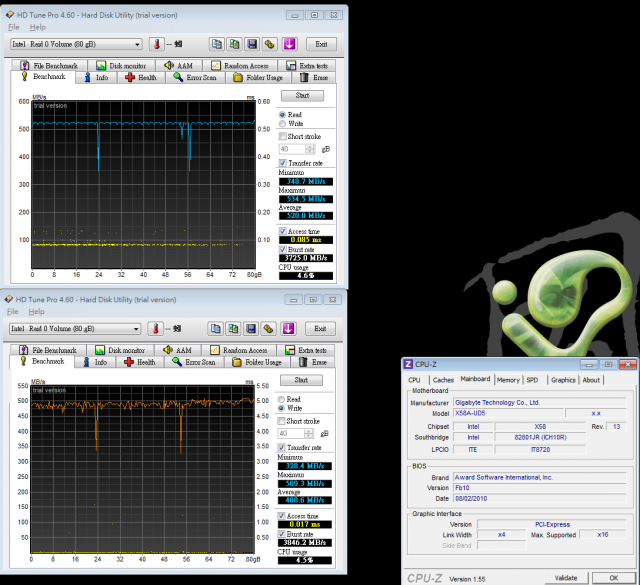The height and width of the screenshot is (585, 640).
Task: Open Extra tests tab in top HD Tune window
Action: [x=307, y=66]
